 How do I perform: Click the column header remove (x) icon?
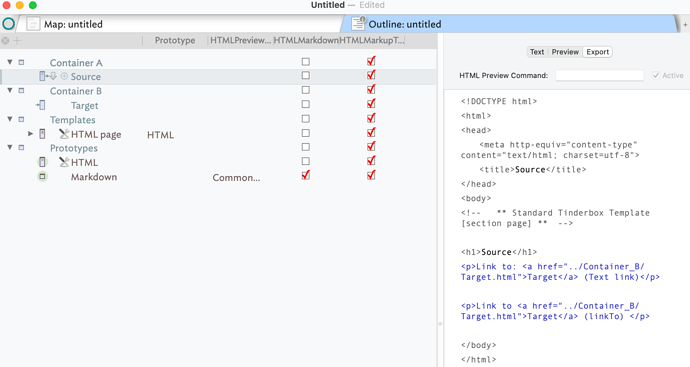5,40
